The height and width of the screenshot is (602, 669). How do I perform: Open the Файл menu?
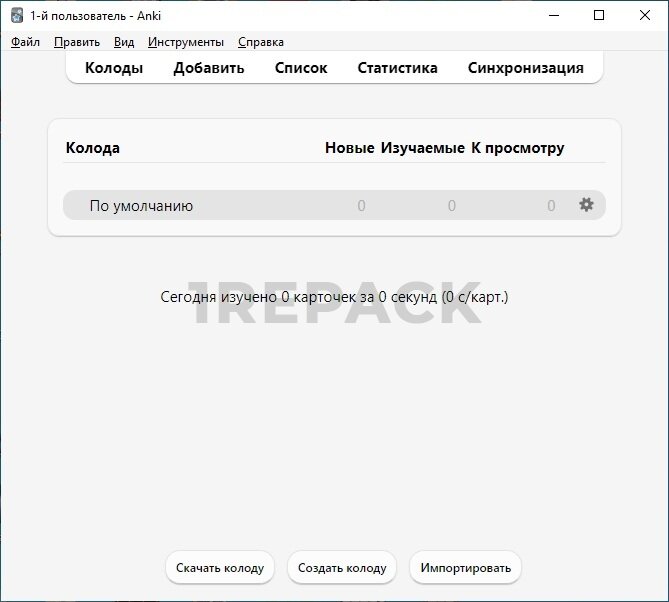pos(25,42)
